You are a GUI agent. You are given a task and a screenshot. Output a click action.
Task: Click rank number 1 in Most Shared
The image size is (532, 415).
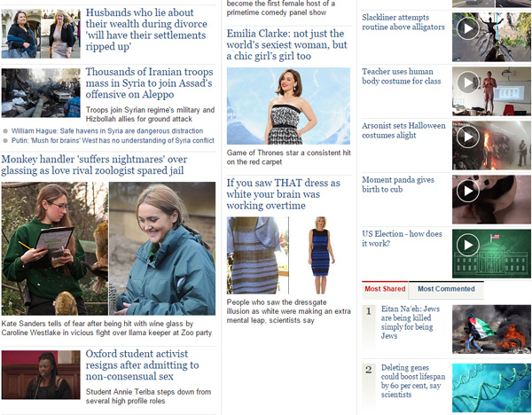(369, 311)
